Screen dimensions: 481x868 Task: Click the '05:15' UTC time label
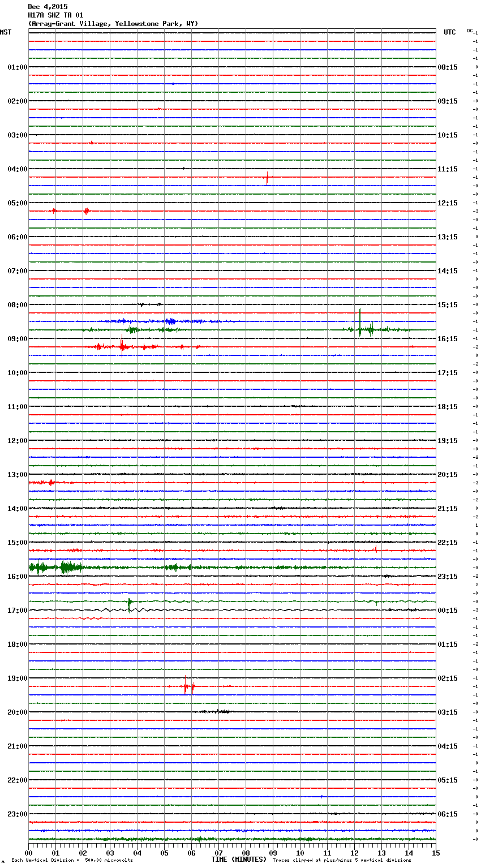[448, 780]
